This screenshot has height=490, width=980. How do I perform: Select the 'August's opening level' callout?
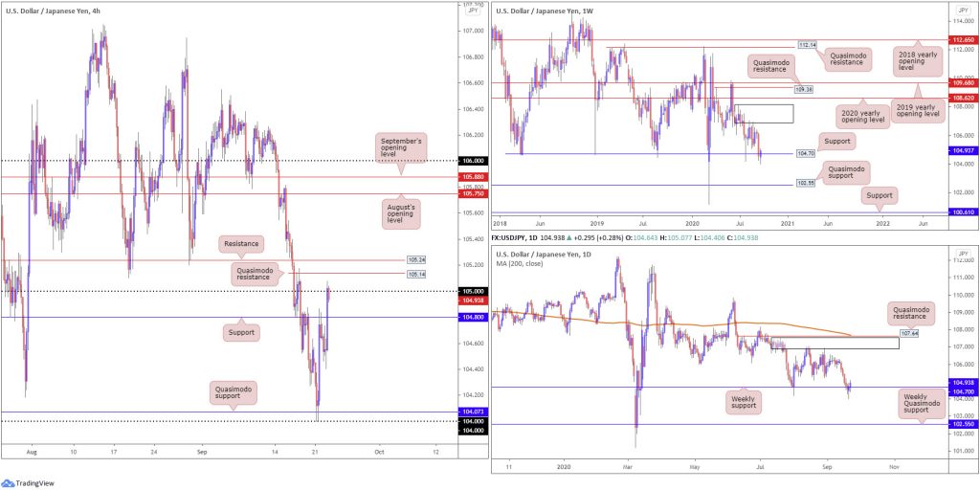tap(399, 215)
